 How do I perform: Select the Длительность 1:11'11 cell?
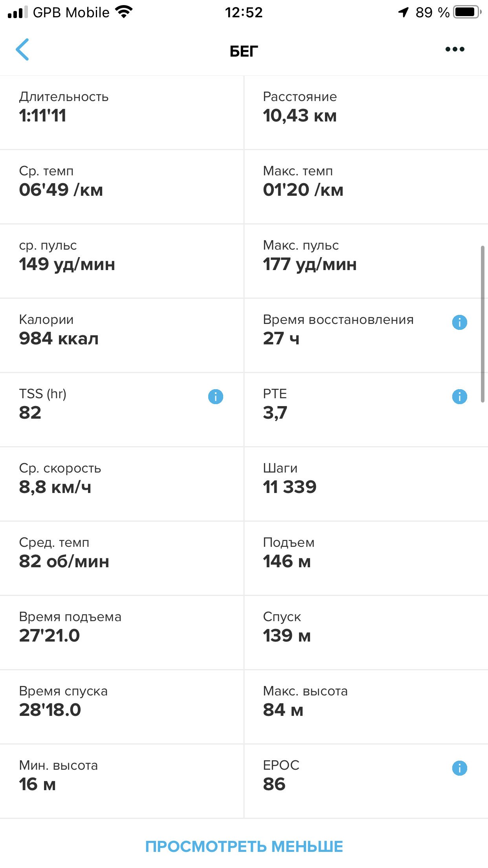[122, 112]
